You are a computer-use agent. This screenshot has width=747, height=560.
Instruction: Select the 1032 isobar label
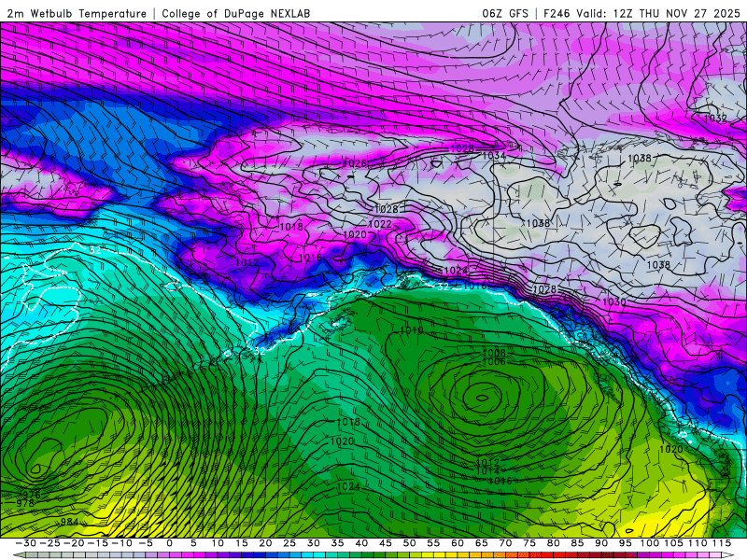click(715, 119)
